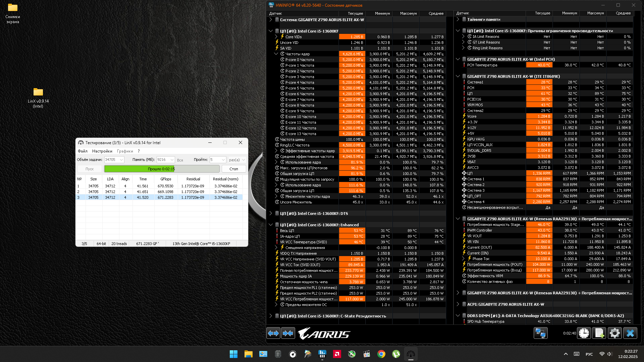Open the Память (Мб) dropdown in LinX
644x362 pixels.
(172, 160)
